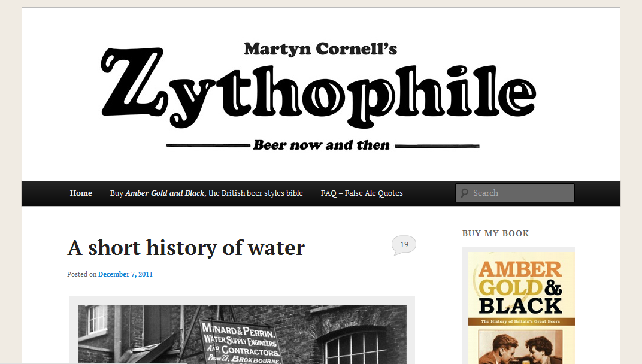Open the December 7, 2011 date link
642x364 pixels.
pos(125,274)
